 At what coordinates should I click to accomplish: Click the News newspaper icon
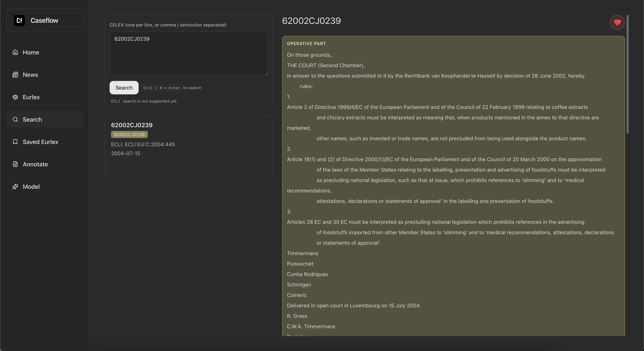[x=15, y=75]
